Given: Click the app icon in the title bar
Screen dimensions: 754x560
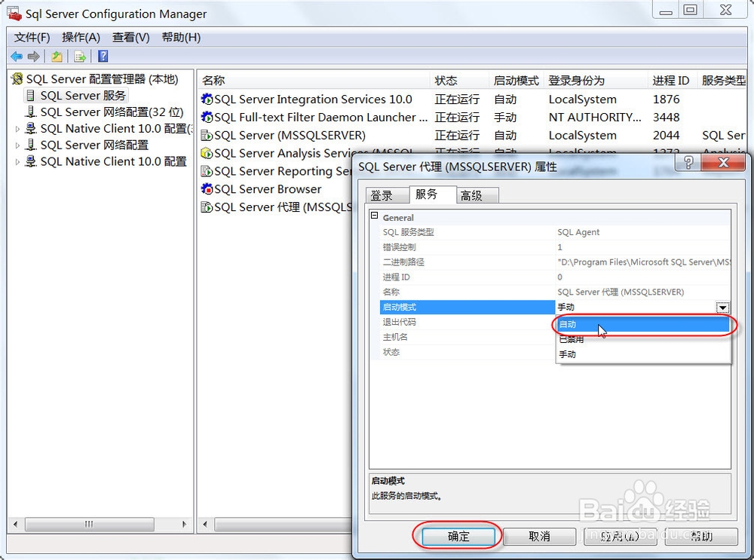Looking at the screenshot, I should pos(14,14).
